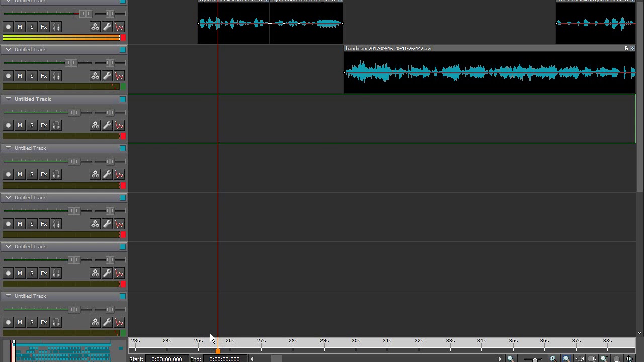Show automation envelope on the bold selected track
The image size is (644, 362).
coord(119,125)
